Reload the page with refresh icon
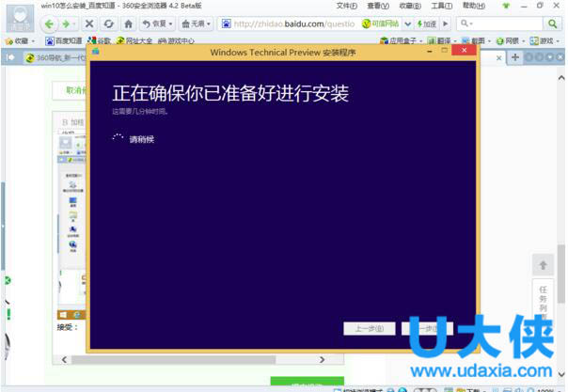This screenshot has width=568, height=392. point(108,24)
